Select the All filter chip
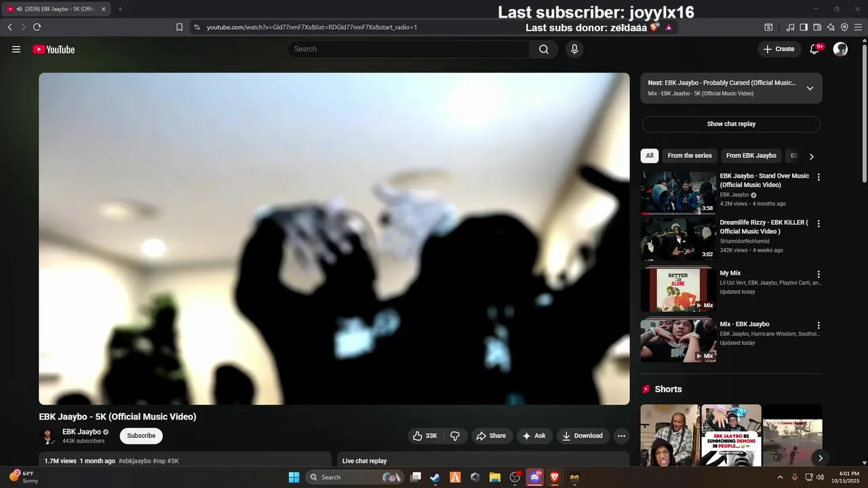This screenshot has width=868, height=488. pyautogui.click(x=650, y=156)
